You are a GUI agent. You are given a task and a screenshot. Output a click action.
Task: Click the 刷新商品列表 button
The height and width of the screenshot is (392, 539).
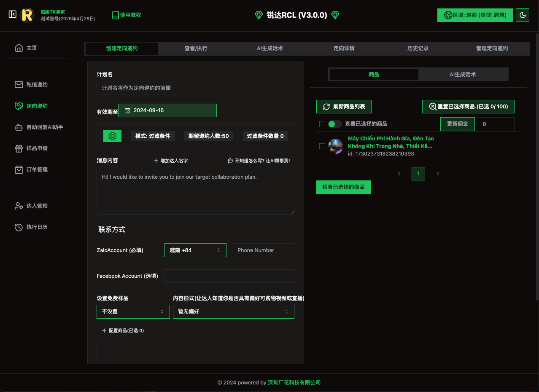344,107
